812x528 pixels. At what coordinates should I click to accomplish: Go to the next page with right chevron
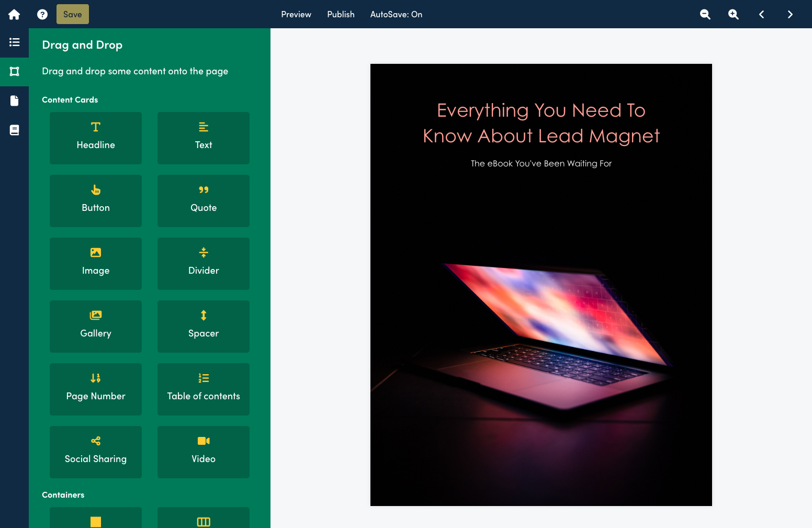pos(790,14)
